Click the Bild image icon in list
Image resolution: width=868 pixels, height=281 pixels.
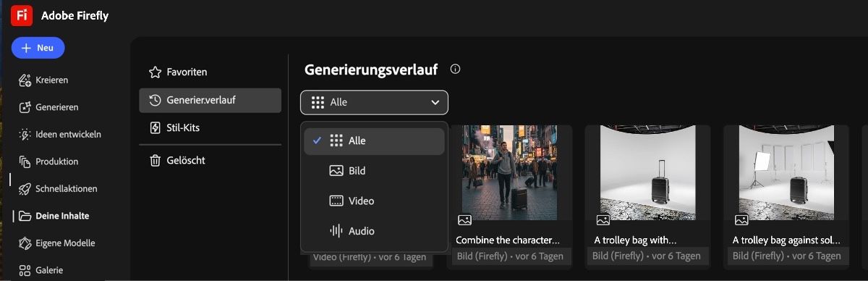click(x=336, y=171)
